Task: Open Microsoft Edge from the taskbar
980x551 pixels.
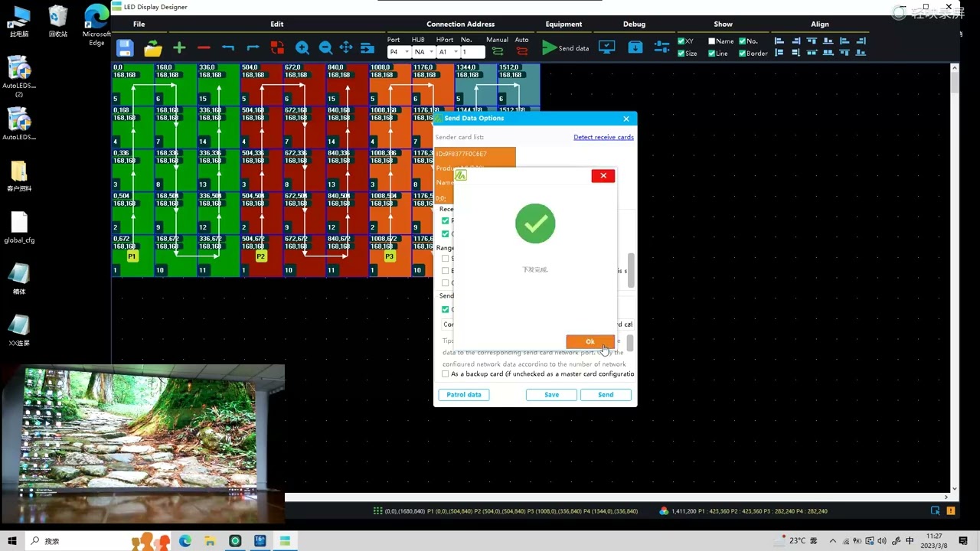Action: tap(185, 541)
